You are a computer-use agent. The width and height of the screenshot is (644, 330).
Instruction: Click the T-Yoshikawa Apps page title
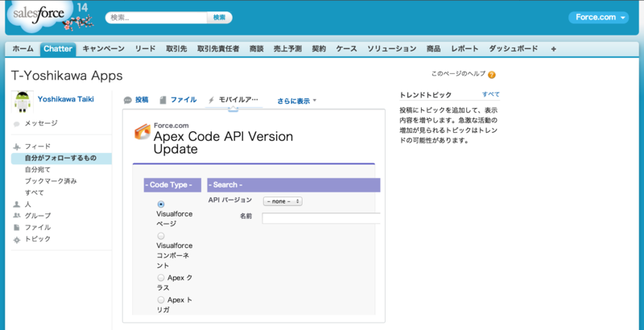click(67, 76)
